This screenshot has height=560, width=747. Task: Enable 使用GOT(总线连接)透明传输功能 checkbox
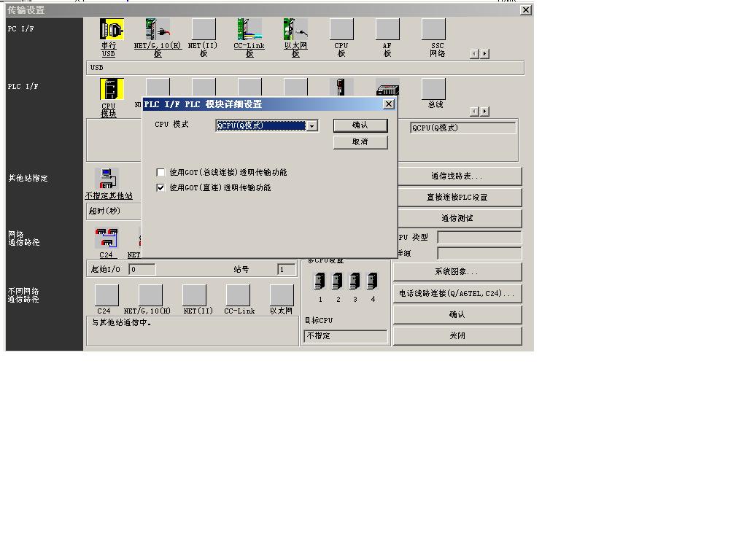click(161, 173)
